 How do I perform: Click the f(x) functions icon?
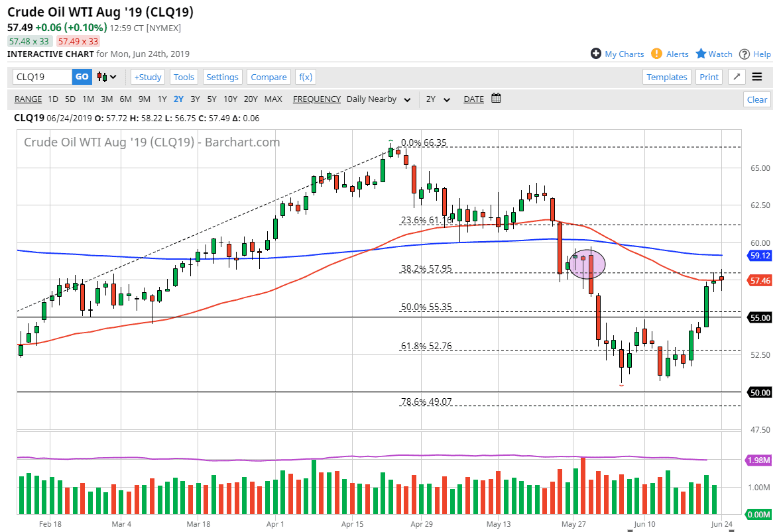coord(305,76)
